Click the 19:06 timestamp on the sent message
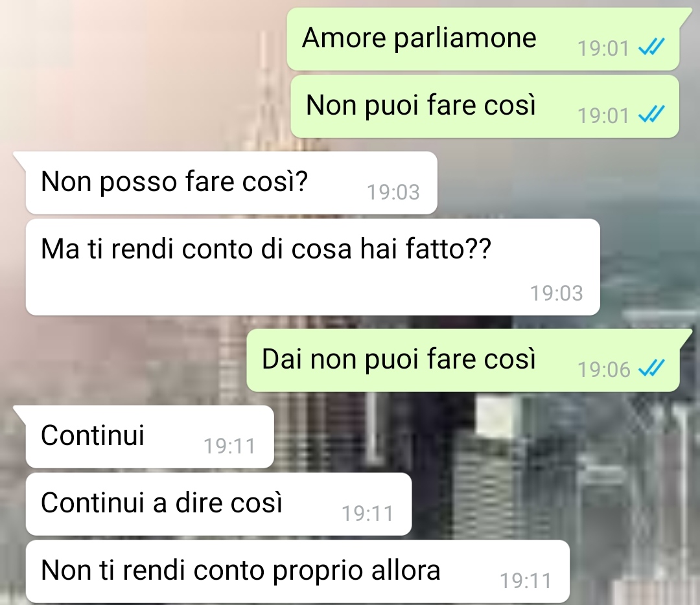 603,370
